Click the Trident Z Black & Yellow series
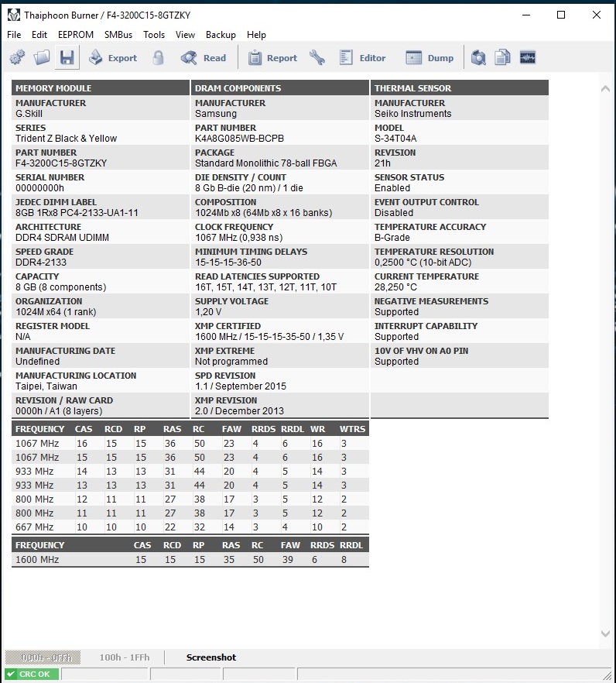Viewport: 616px width, 683px height. click(67, 139)
